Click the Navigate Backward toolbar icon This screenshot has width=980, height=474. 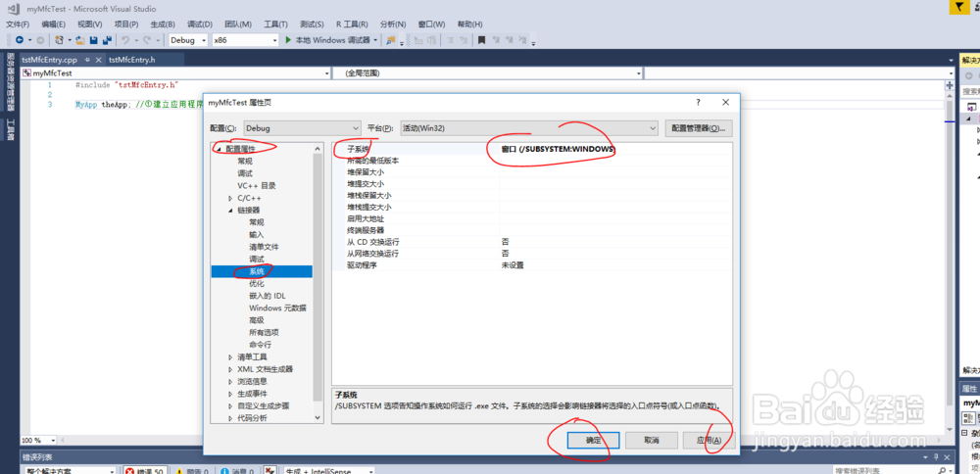click(x=20, y=40)
